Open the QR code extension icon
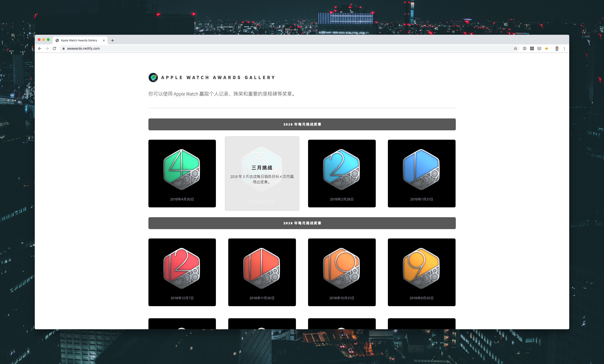 pos(532,48)
